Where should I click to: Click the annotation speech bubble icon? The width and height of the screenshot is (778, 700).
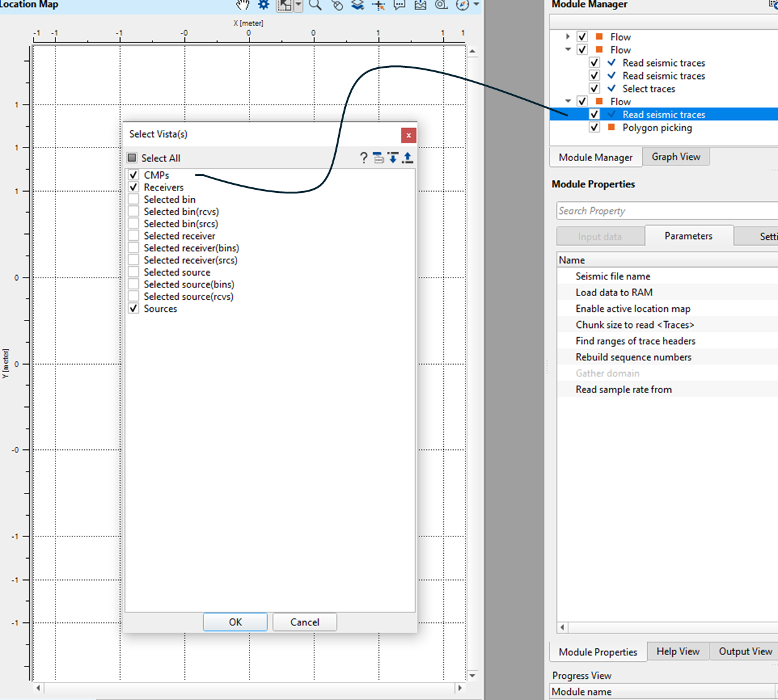tap(400, 5)
